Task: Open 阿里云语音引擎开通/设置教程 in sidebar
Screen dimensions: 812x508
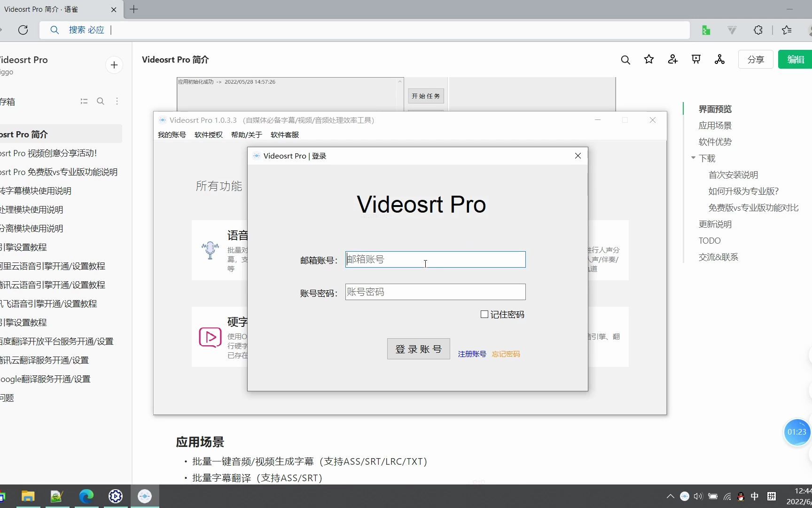Action: pos(53,266)
